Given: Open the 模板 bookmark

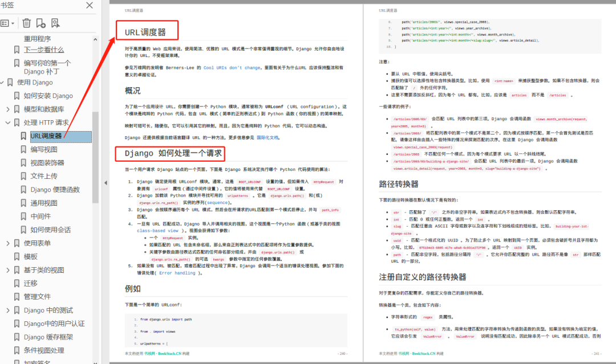Looking at the screenshot, I should [30, 256].
